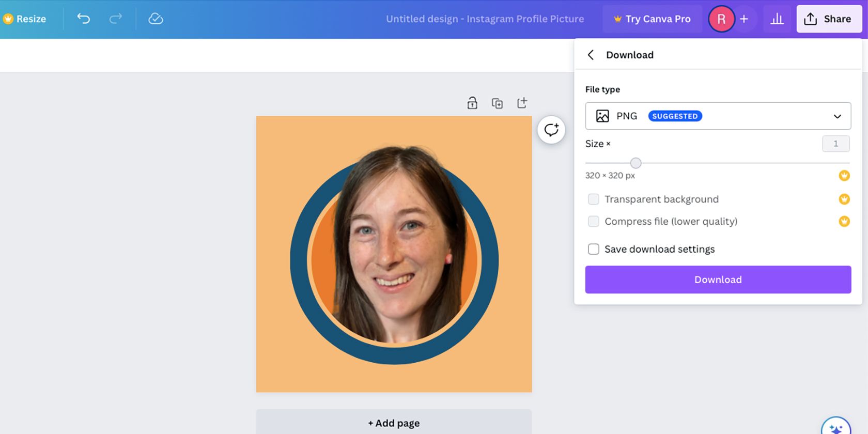The height and width of the screenshot is (434, 868).
Task: Click the lock page icon
Action: coord(472,103)
